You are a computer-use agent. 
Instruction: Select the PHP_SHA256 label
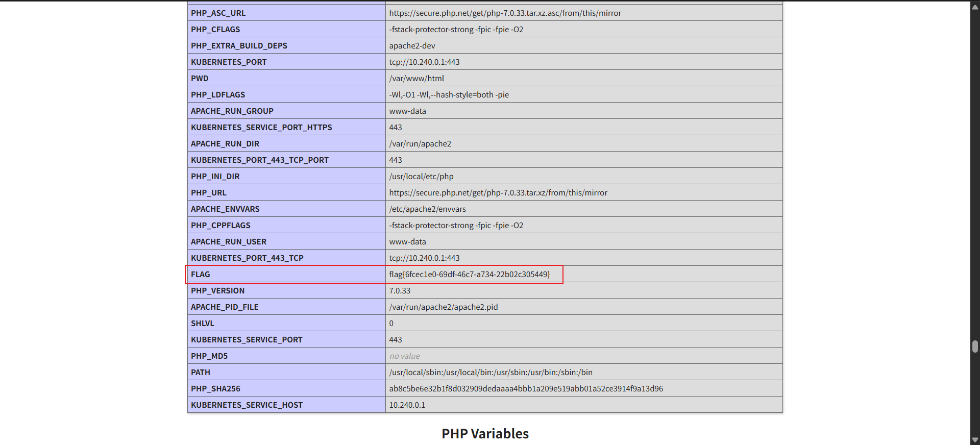pos(215,389)
